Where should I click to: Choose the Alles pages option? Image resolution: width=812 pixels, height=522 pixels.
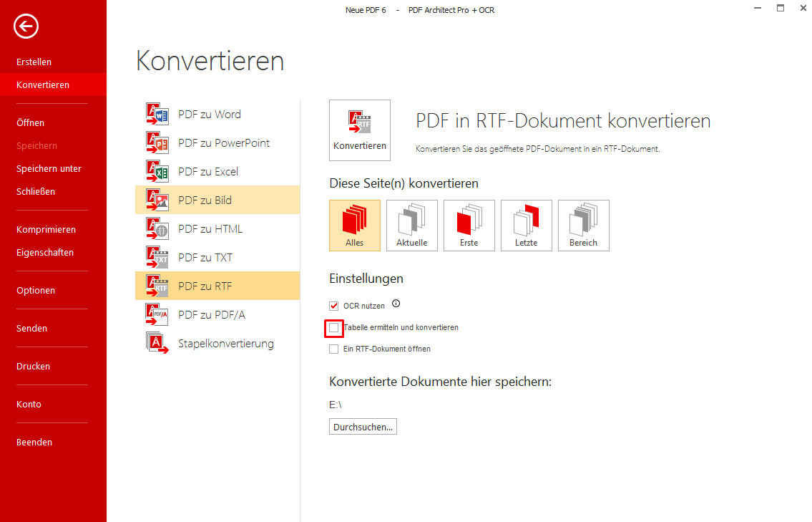[355, 226]
